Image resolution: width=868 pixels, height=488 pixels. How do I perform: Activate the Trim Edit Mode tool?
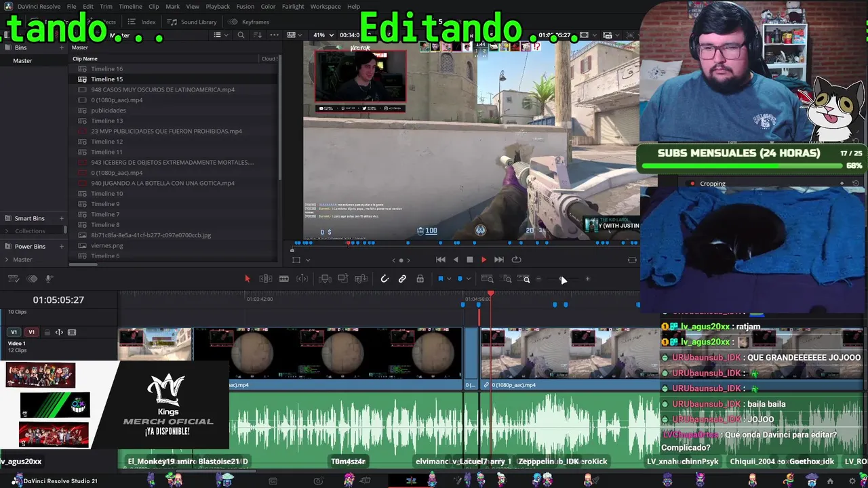click(266, 279)
